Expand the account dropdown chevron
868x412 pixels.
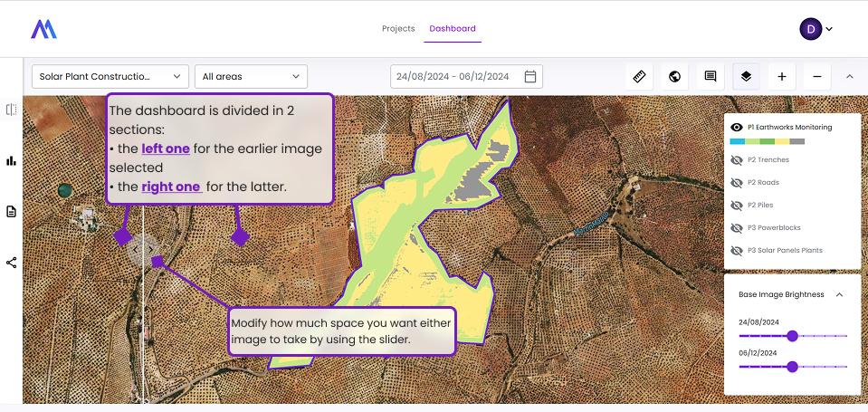pos(829,29)
